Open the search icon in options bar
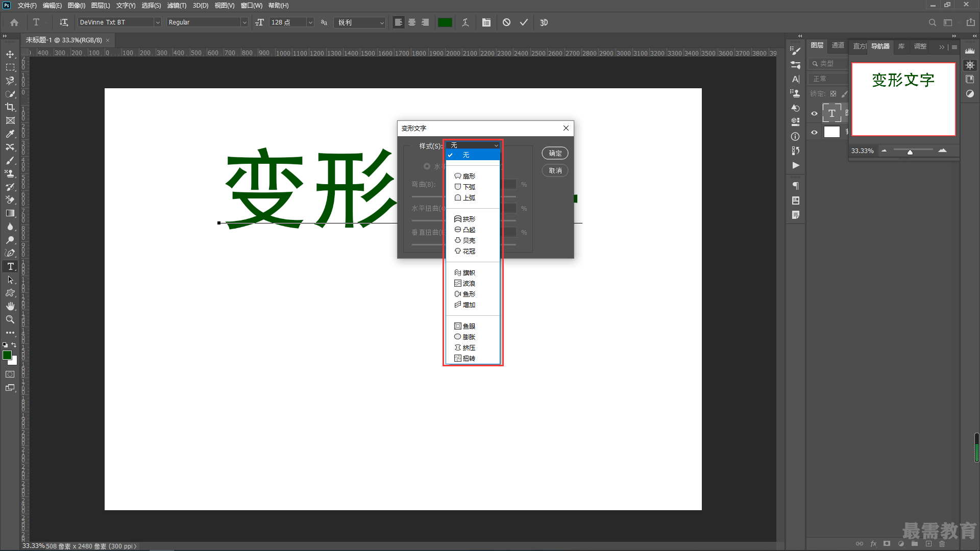 pos(932,22)
